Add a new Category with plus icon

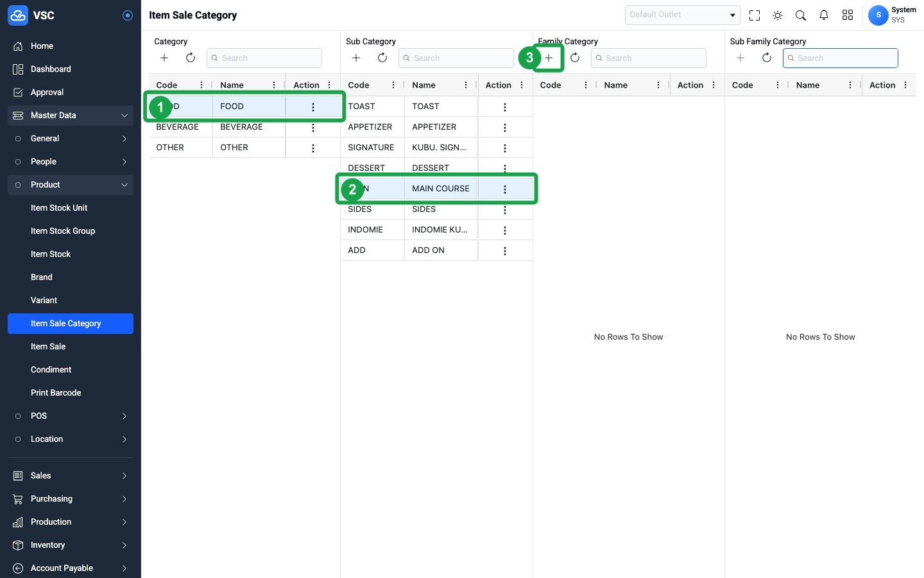[164, 58]
